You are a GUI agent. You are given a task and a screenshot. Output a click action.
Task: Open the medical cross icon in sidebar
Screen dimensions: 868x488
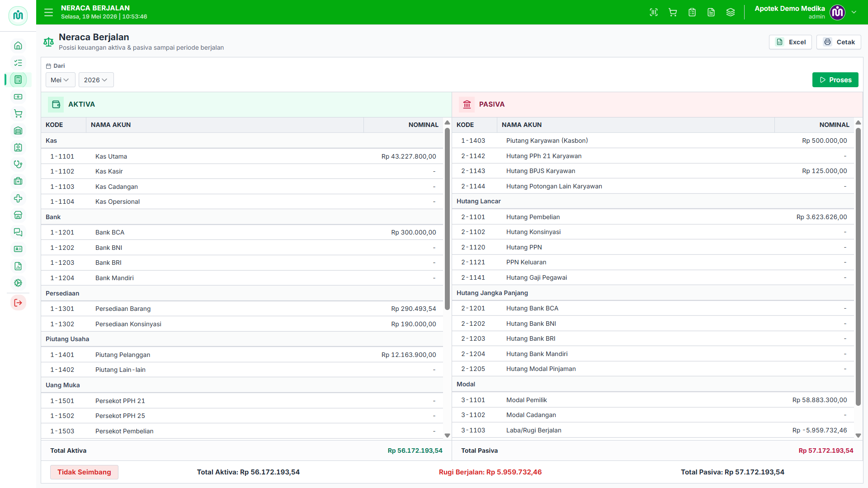[x=18, y=198]
